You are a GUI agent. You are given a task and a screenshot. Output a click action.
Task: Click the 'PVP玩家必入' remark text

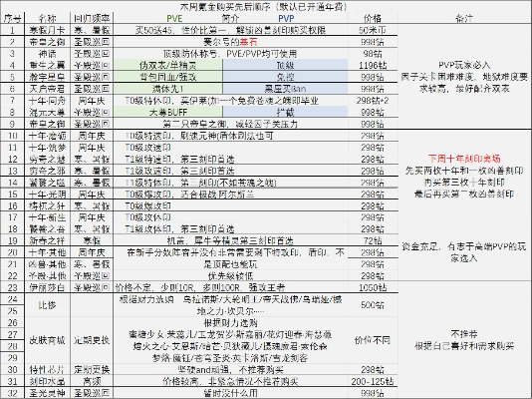[464, 65]
